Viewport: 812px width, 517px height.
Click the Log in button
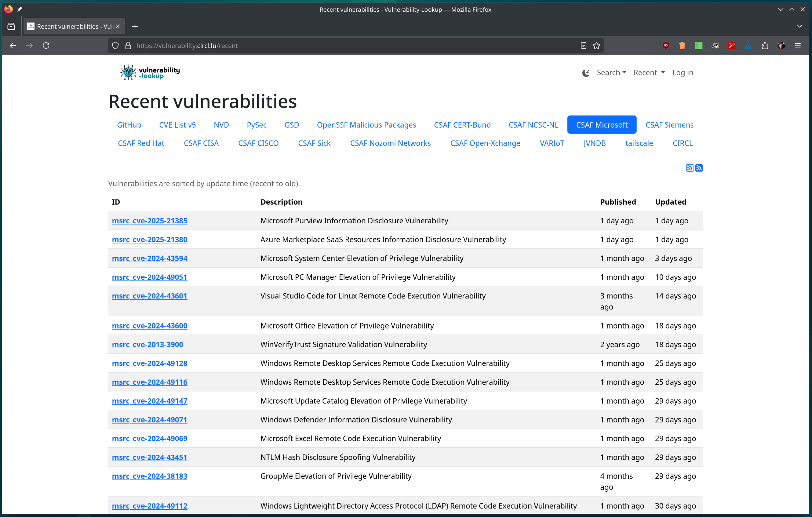click(682, 73)
